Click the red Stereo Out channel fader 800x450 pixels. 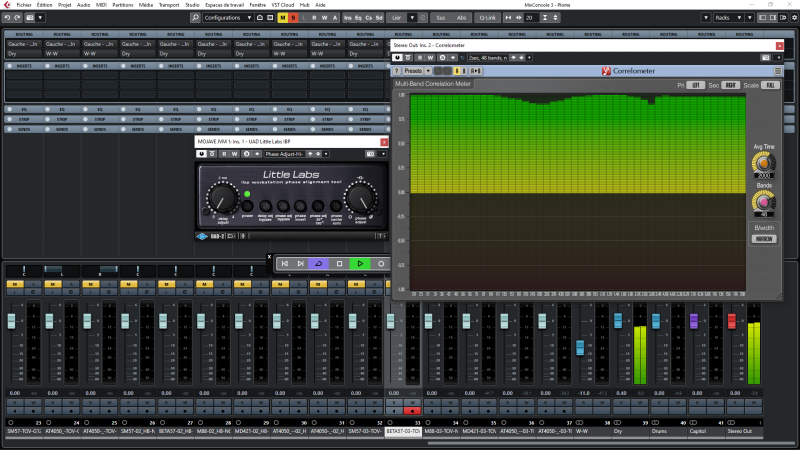(732, 320)
